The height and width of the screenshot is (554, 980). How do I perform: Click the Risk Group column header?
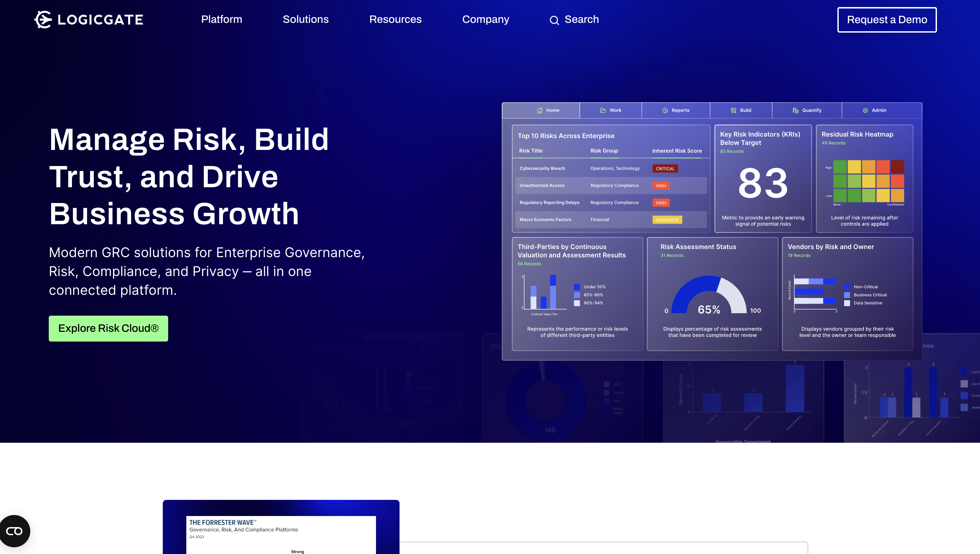604,151
